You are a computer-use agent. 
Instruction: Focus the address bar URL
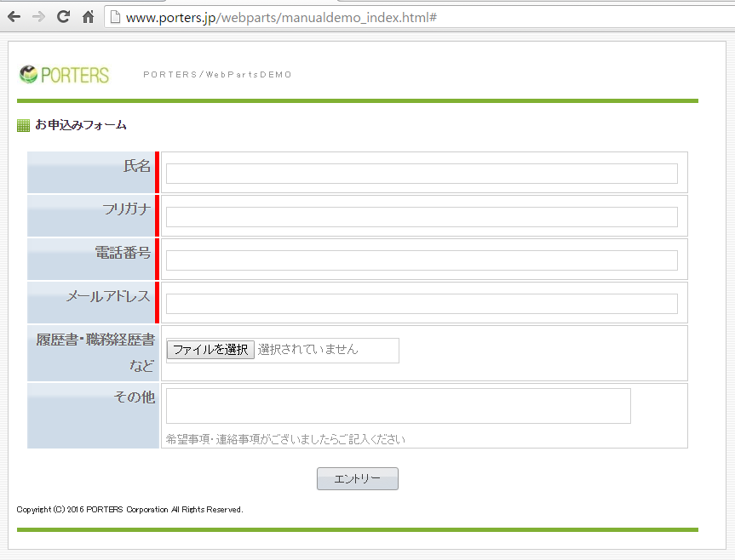(281, 17)
